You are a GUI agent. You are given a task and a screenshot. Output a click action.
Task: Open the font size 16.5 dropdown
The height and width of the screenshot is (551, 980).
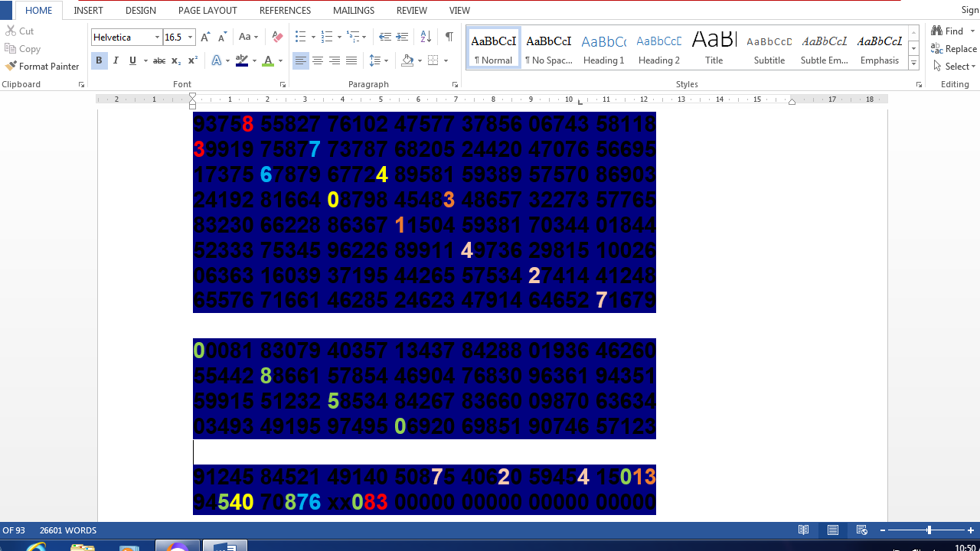190,37
